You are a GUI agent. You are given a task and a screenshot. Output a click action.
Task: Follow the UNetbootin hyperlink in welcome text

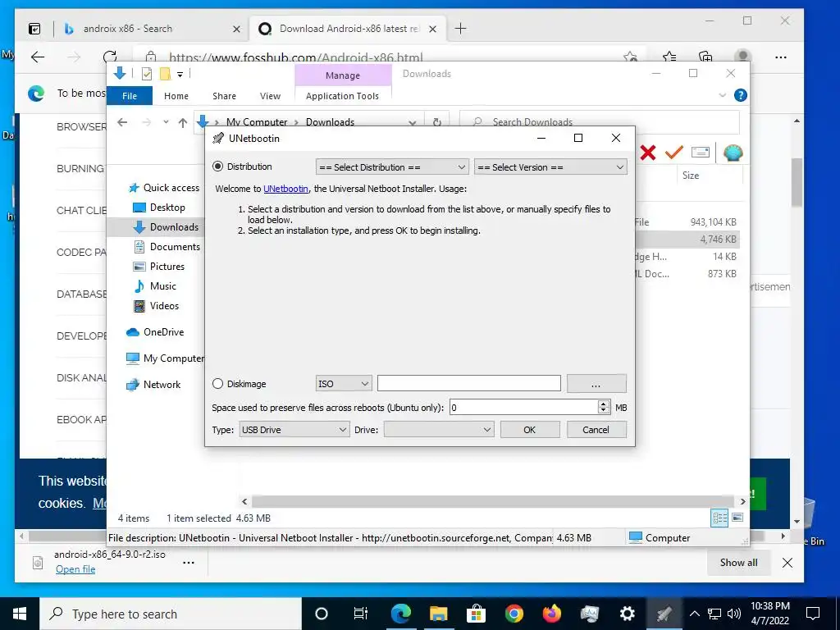pyautogui.click(x=285, y=189)
